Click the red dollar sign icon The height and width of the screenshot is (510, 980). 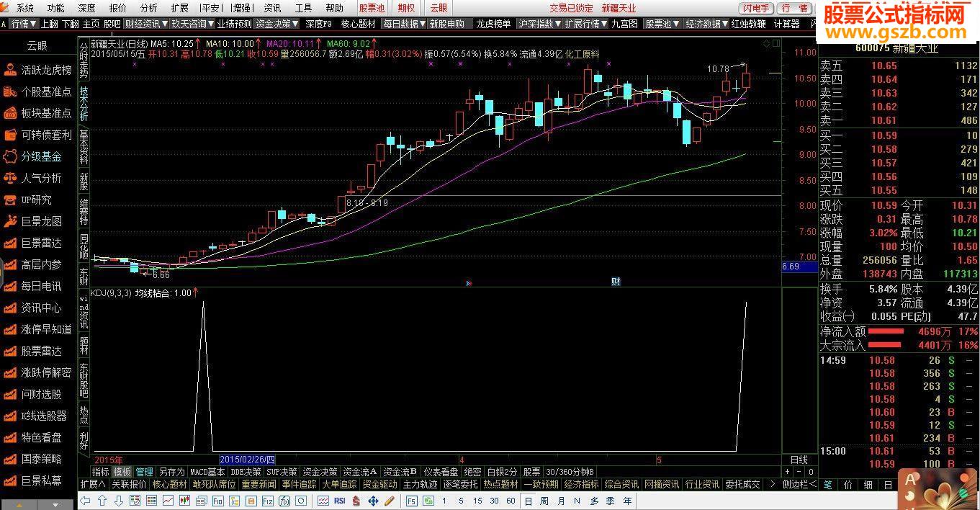pyautogui.click(x=356, y=501)
